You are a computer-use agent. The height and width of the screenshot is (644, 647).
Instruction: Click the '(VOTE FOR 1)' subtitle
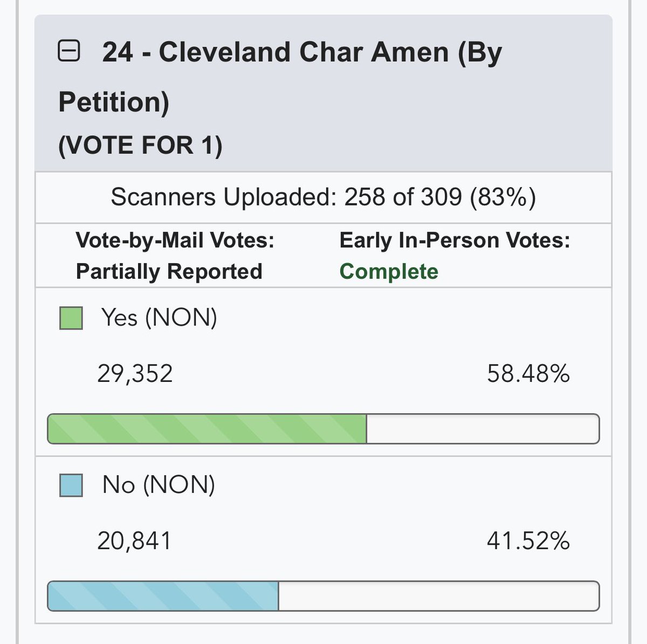pos(140,146)
